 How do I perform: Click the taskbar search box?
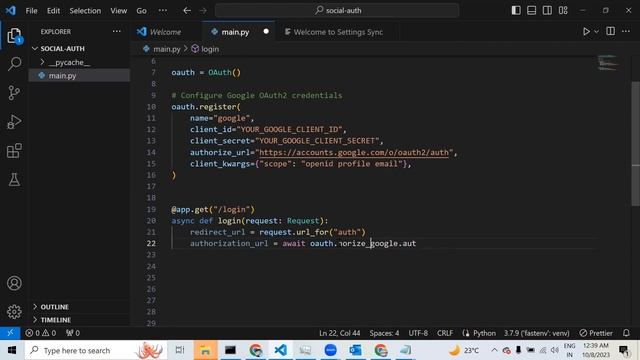coord(96,350)
